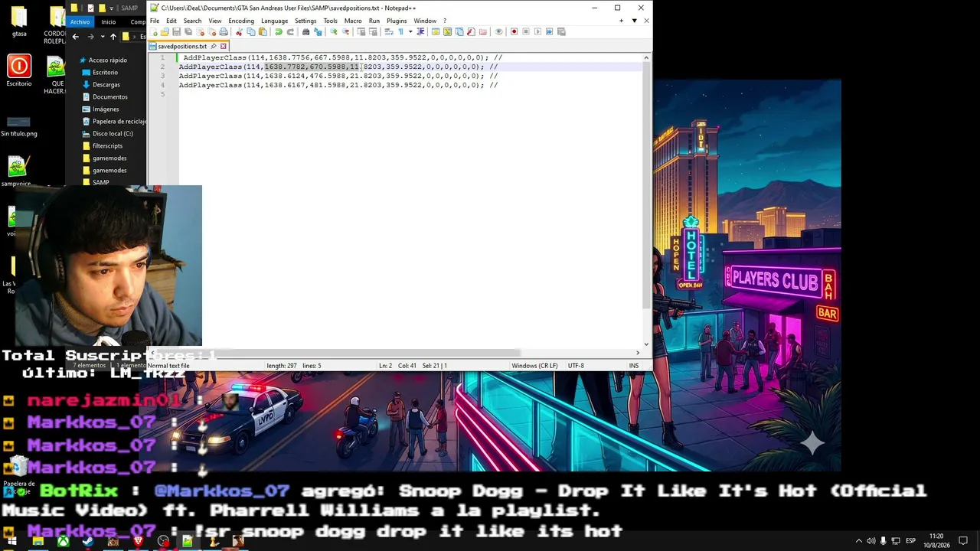The image size is (980, 551).
Task: Go back in File Explorer
Action: coord(75,37)
